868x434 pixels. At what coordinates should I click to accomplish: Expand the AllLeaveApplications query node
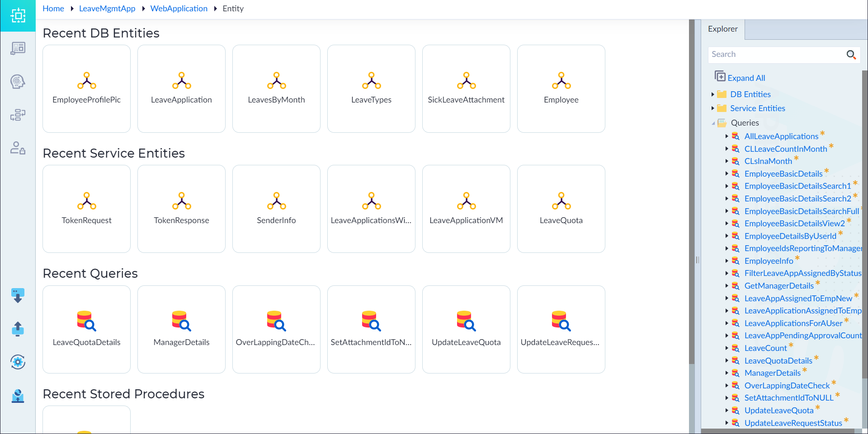point(727,136)
